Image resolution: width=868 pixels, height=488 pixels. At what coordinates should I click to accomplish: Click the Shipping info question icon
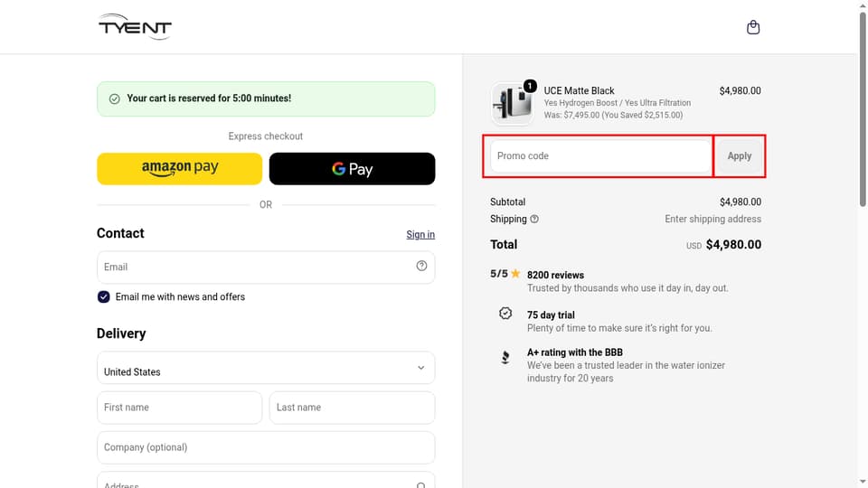click(x=534, y=219)
